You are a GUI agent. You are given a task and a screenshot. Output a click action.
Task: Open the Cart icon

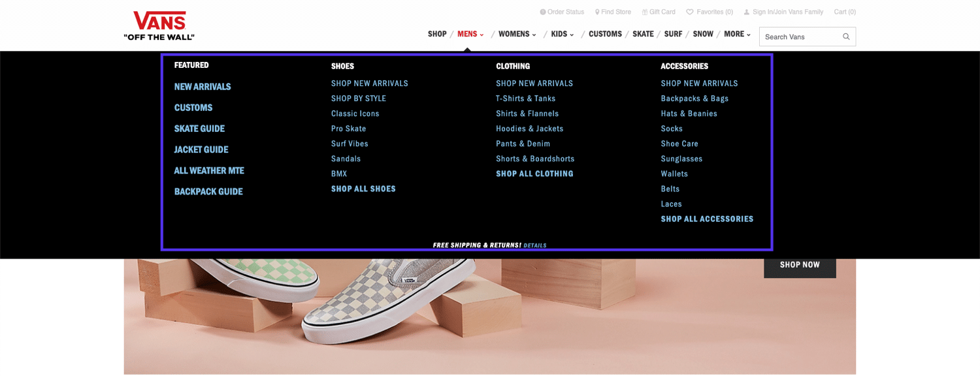click(x=844, y=11)
